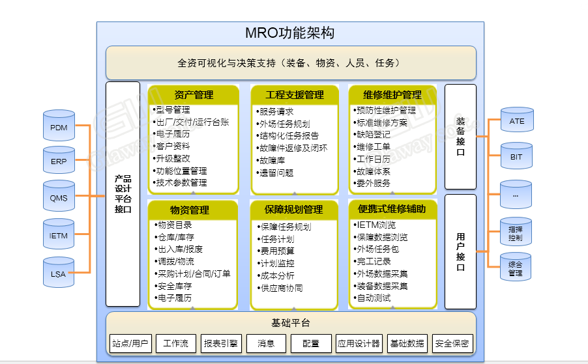Click the MRO功能架构 title
This screenshot has width=588, height=364.
[290, 33]
